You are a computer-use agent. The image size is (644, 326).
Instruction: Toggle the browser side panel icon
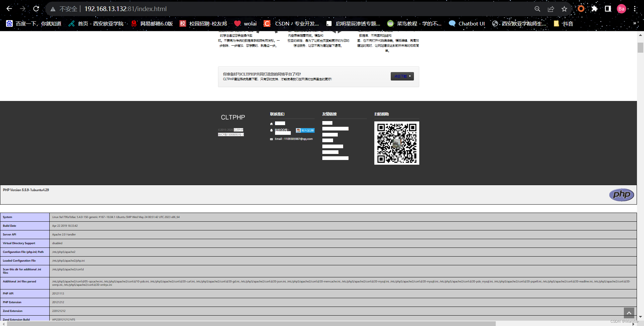[608, 9]
